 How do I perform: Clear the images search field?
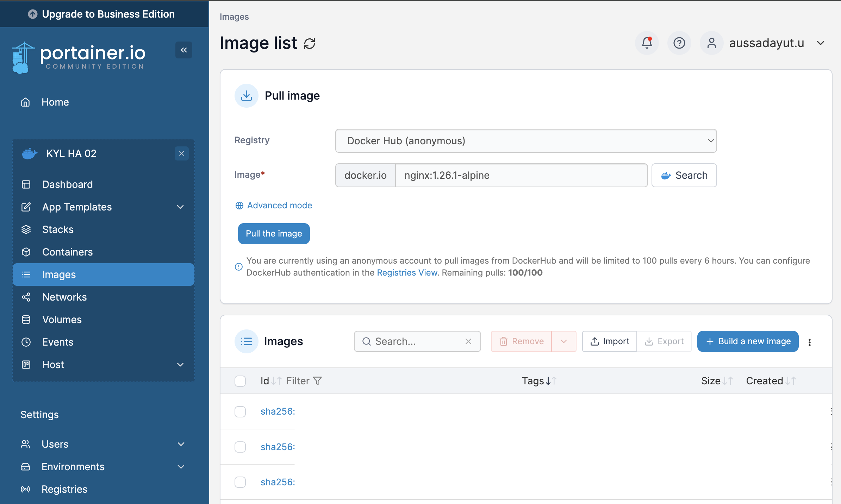pos(468,341)
